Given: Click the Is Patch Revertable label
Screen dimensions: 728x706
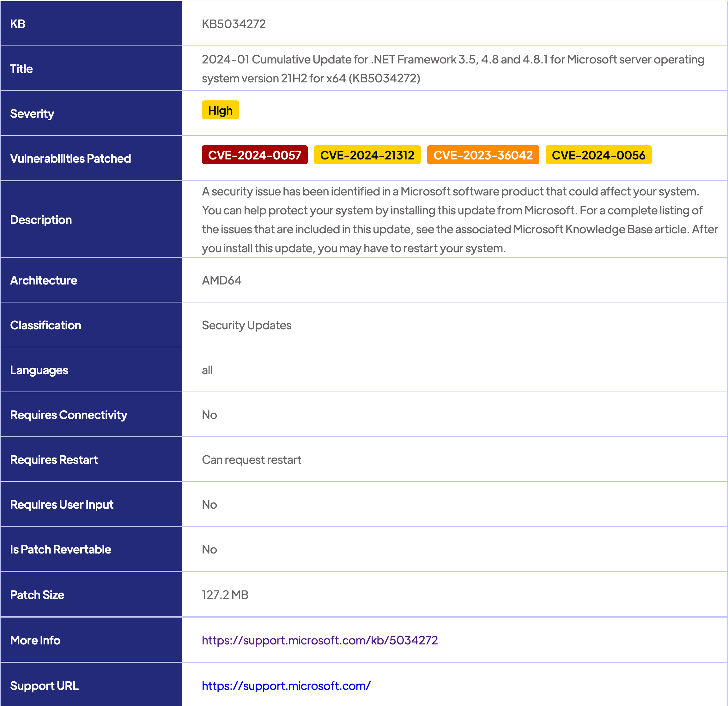Looking at the screenshot, I should [x=60, y=549].
